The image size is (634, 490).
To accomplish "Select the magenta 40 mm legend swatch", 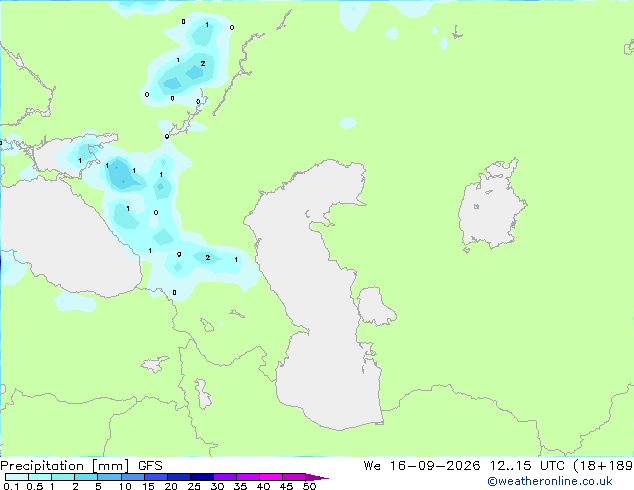I will click(271, 477).
